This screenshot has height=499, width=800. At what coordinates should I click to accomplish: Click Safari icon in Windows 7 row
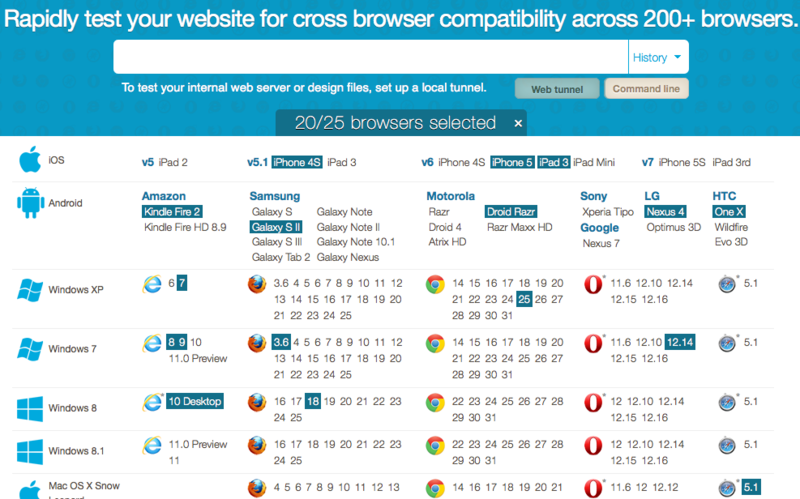point(727,343)
